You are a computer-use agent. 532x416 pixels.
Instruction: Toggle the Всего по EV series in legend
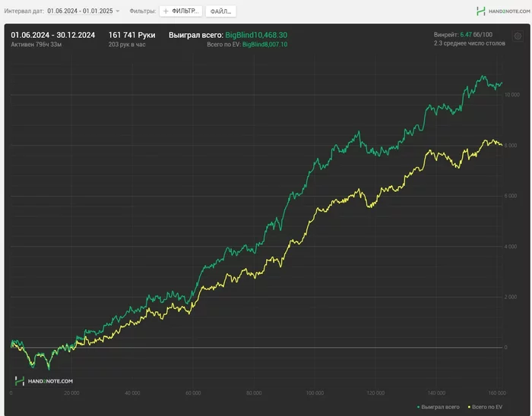pos(485,407)
